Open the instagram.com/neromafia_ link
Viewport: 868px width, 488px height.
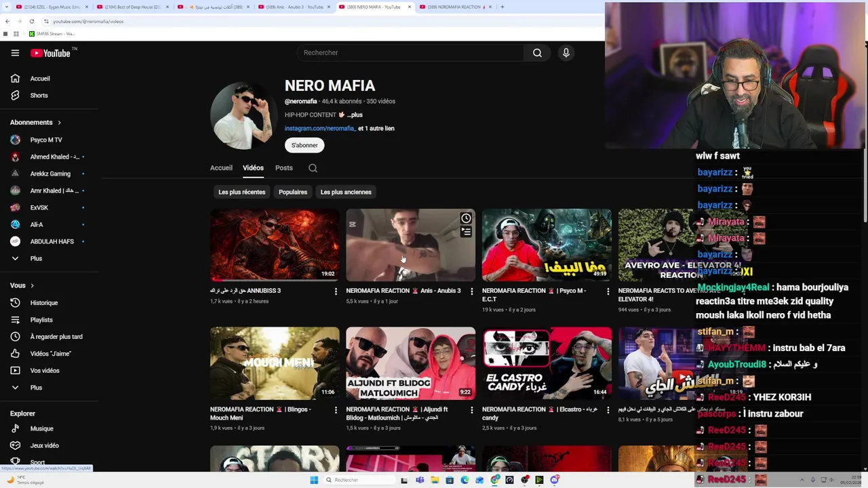click(320, 128)
